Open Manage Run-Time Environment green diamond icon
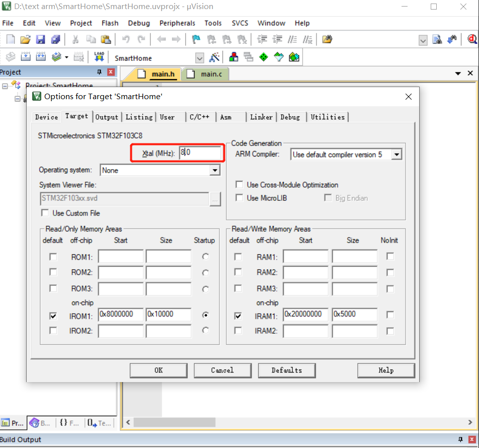 point(263,57)
